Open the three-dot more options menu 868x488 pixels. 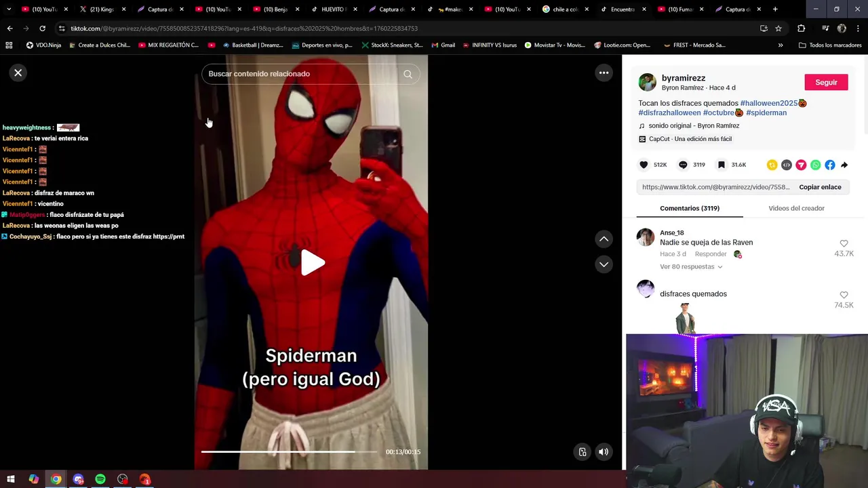click(604, 73)
